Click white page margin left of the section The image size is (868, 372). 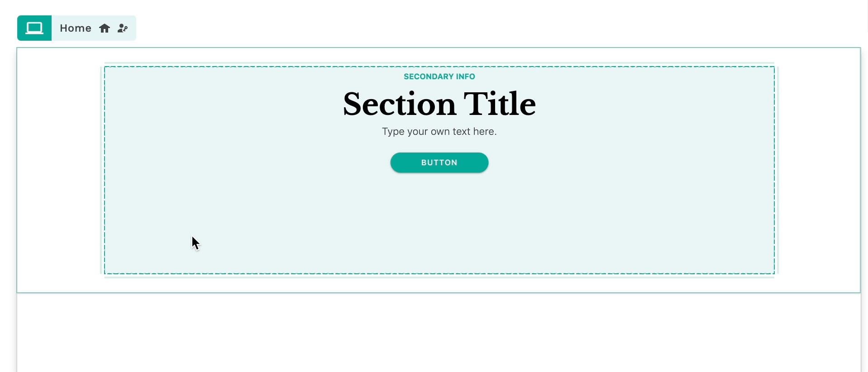pyautogui.click(x=58, y=170)
